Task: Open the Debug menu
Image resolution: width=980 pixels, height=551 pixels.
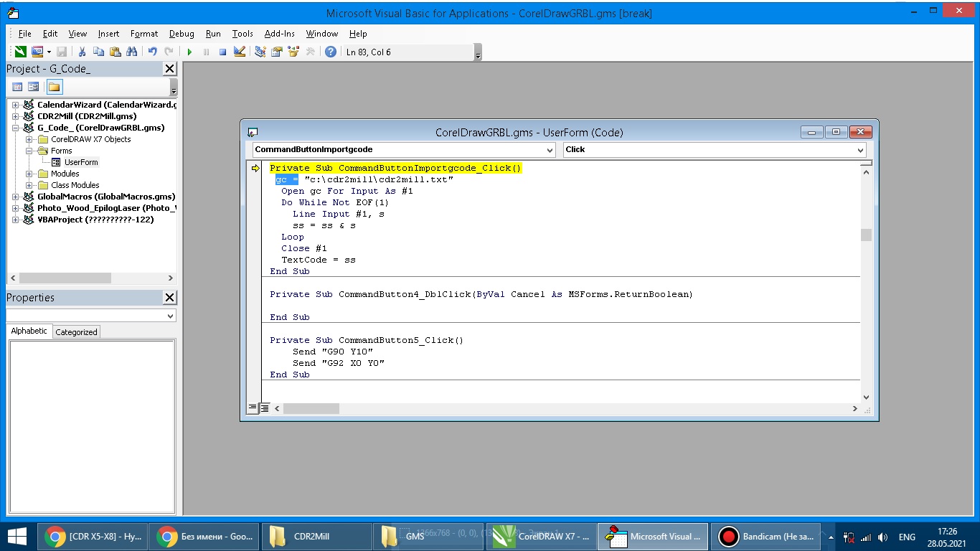Action: [182, 34]
